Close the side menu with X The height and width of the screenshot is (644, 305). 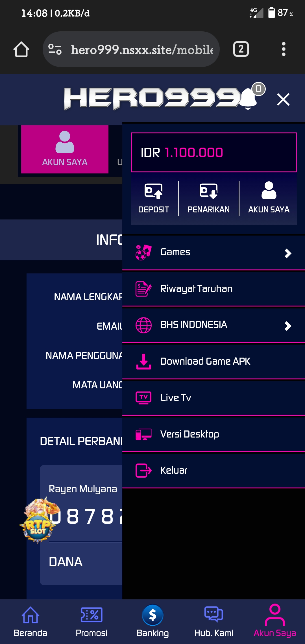(283, 99)
